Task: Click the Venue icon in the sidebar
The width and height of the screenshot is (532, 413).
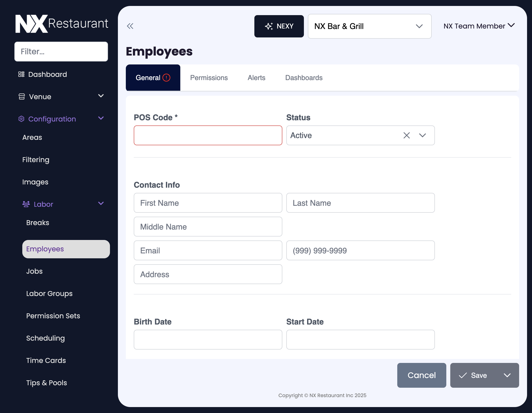Action: [x=22, y=96]
